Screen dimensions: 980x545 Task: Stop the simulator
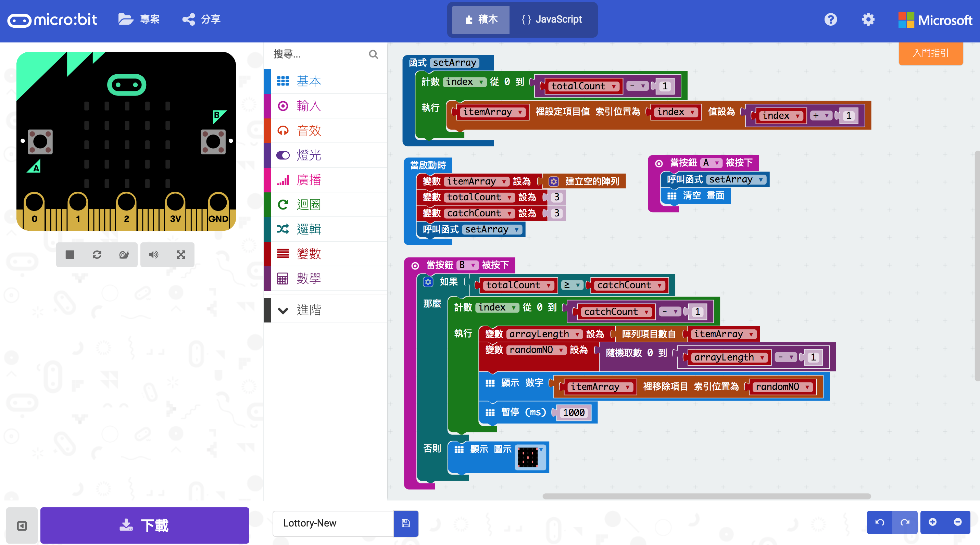click(70, 254)
